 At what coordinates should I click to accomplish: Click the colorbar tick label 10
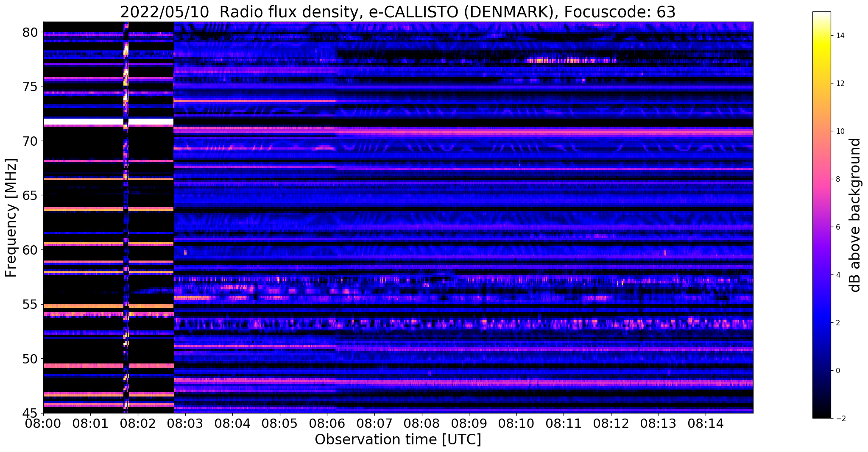coord(840,131)
